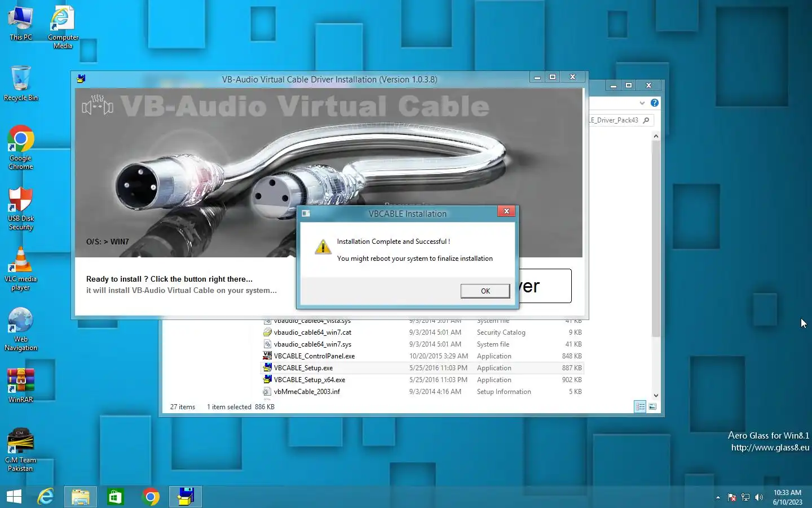Open the Recycle Bin icon
812x508 pixels.
21,84
